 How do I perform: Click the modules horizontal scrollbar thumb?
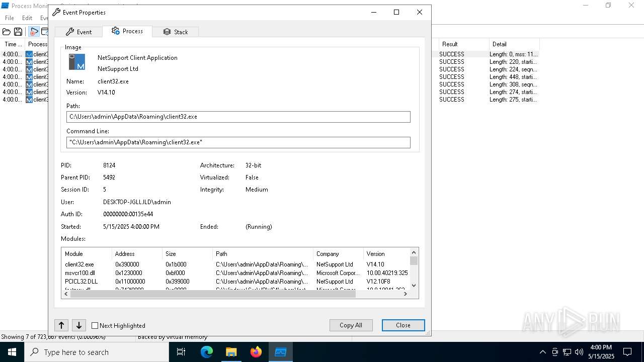(x=213, y=294)
